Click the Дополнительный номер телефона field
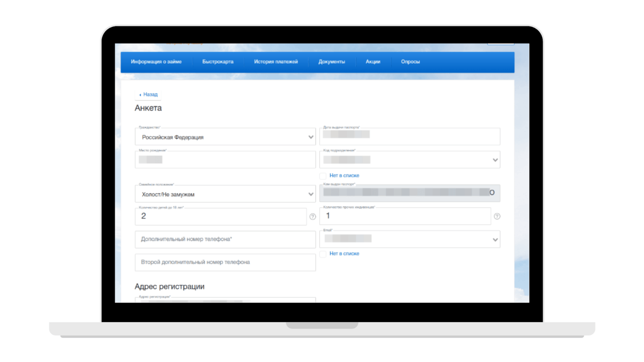Viewport: 644px width, 362px height. tap(225, 239)
